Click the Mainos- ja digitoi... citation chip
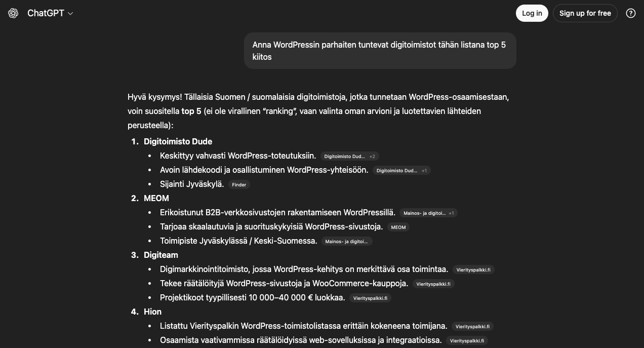Image resolution: width=644 pixels, height=348 pixels. 346,241
